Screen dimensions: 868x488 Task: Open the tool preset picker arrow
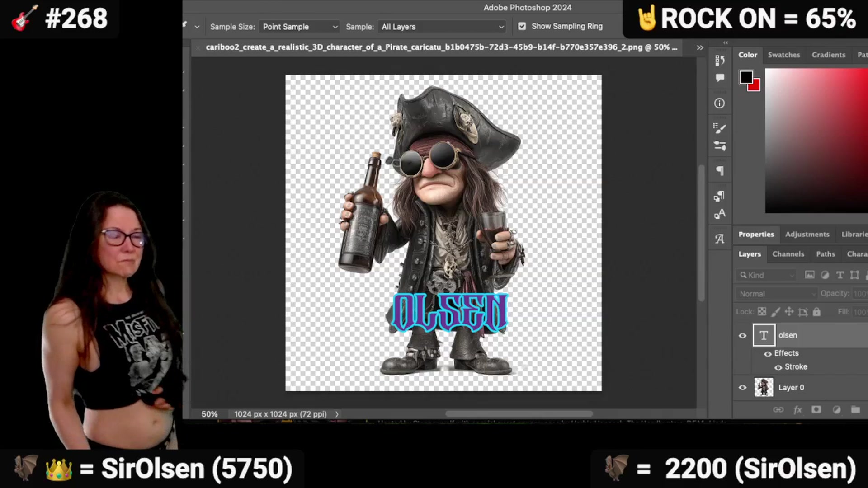coord(197,27)
